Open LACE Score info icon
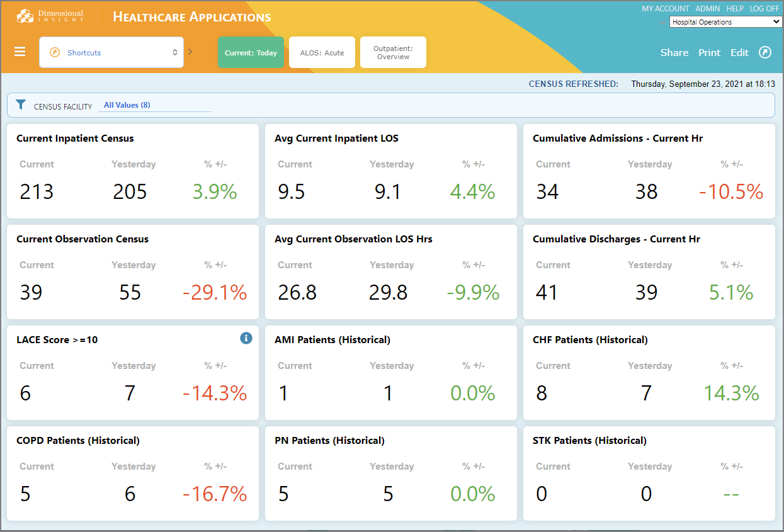This screenshot has height=532, width=784. 246,339
